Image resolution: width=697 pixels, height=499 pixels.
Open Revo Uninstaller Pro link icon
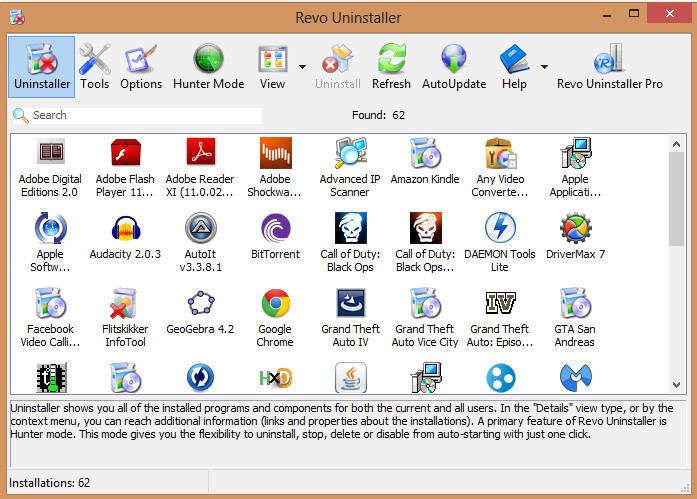point(609,66)
